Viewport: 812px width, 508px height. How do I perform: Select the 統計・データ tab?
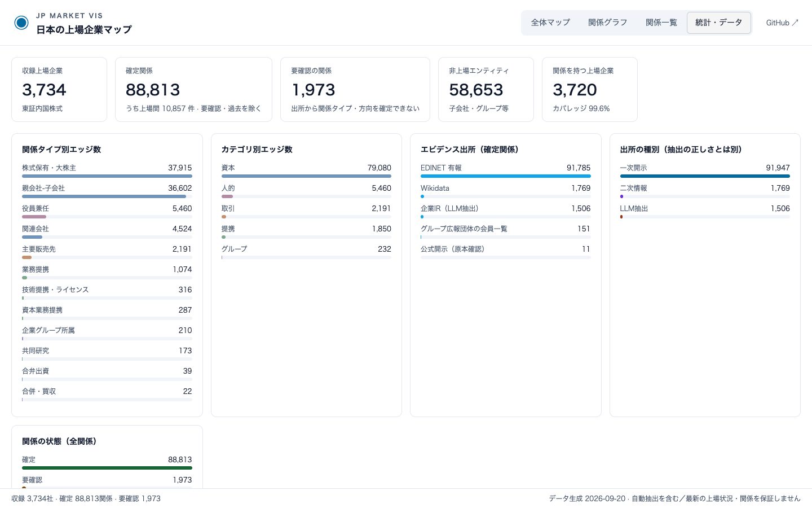point(719,23)
